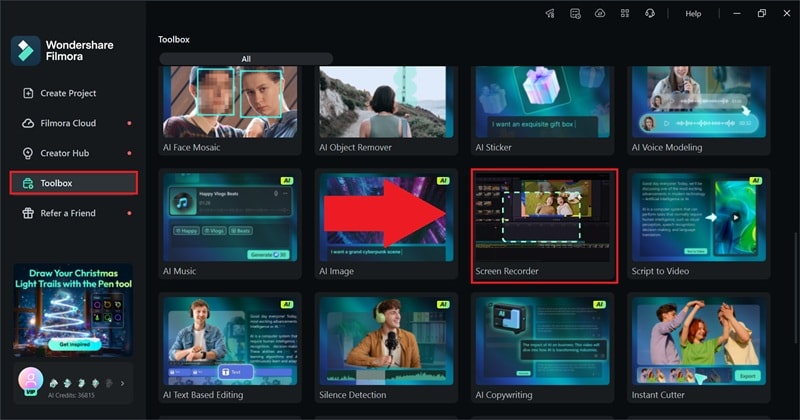
Task: Launch the AI Sticker tool card
Action: (x=542, y=110)
